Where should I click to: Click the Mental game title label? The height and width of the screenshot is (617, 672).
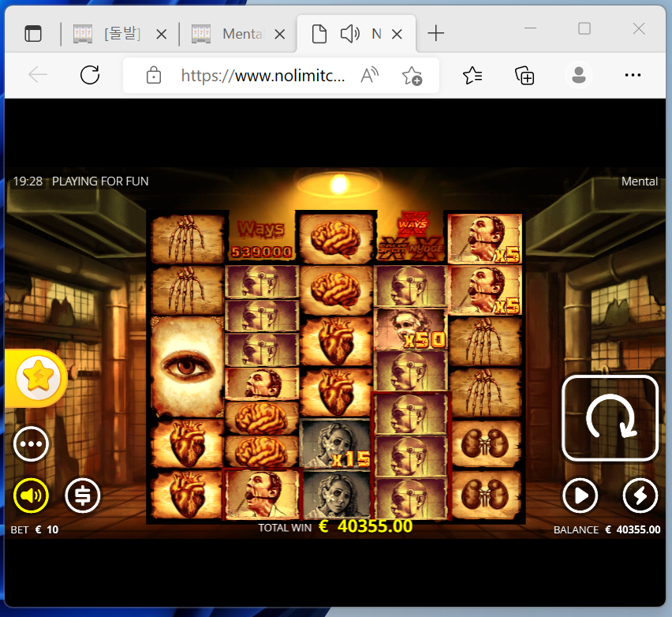tap(640, 181)
